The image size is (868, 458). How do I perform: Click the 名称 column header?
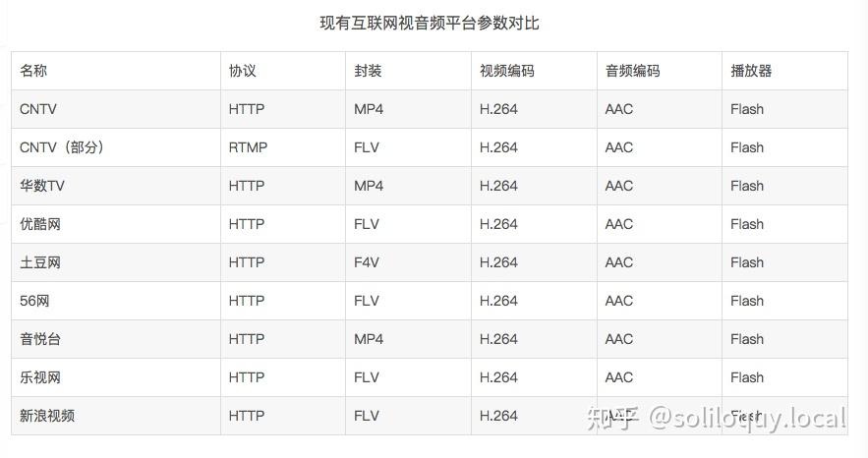point(33,71)
